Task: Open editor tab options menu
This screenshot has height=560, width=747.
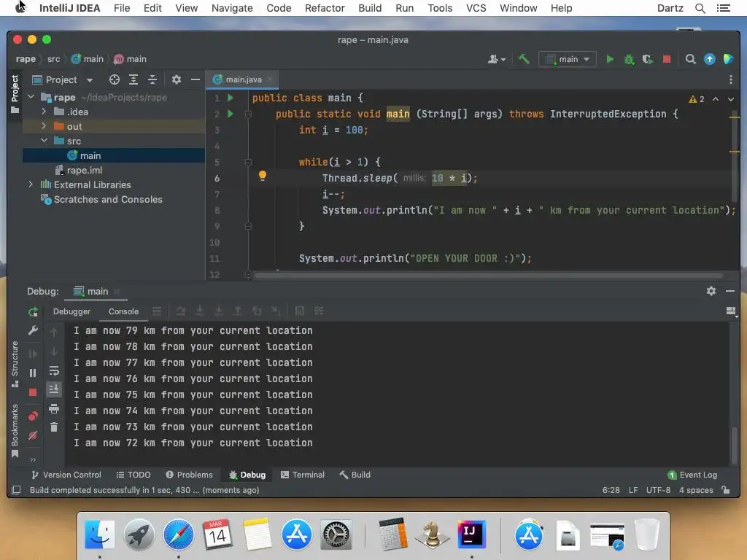Action: pos(731,79)
